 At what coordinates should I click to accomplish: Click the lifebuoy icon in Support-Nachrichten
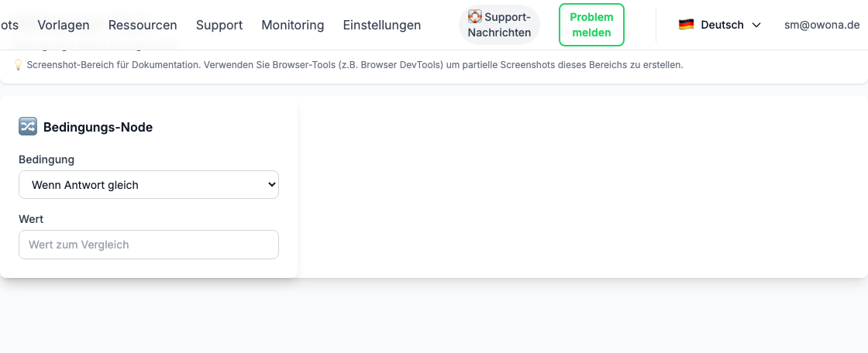point(475,16)
